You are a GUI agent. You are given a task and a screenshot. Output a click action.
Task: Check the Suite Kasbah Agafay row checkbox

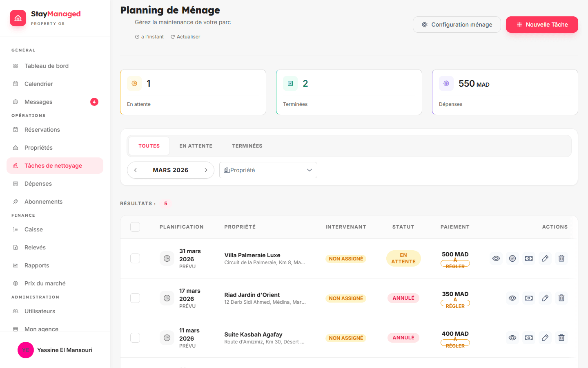[135, 337]
